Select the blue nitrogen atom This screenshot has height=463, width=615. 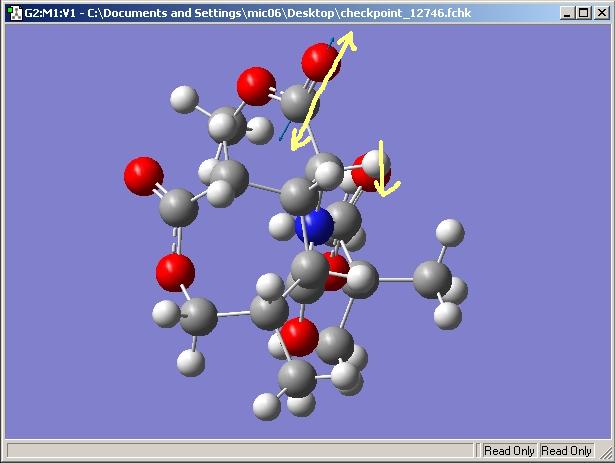[314, 226]
